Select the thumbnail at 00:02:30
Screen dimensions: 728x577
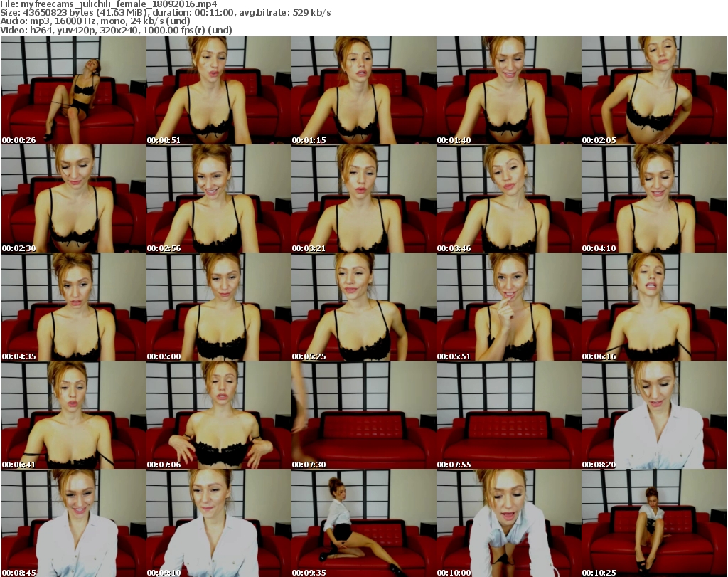73,199
